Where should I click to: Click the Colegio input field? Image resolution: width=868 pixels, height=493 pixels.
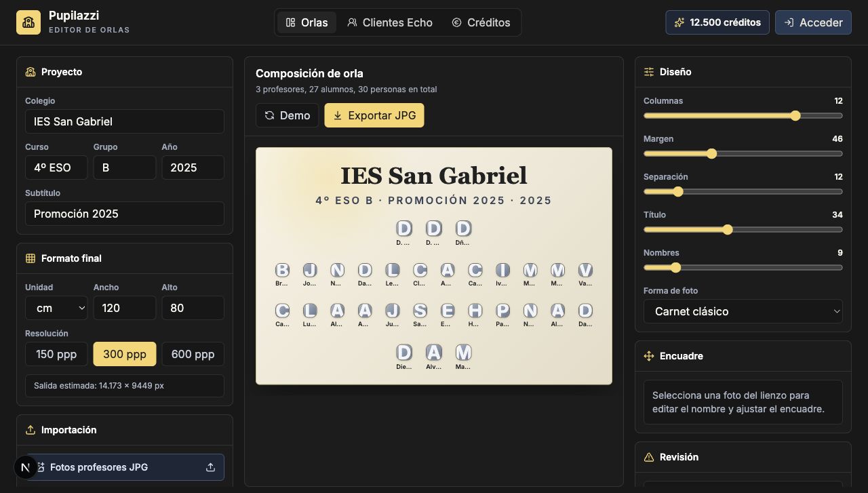click(125, 121)
